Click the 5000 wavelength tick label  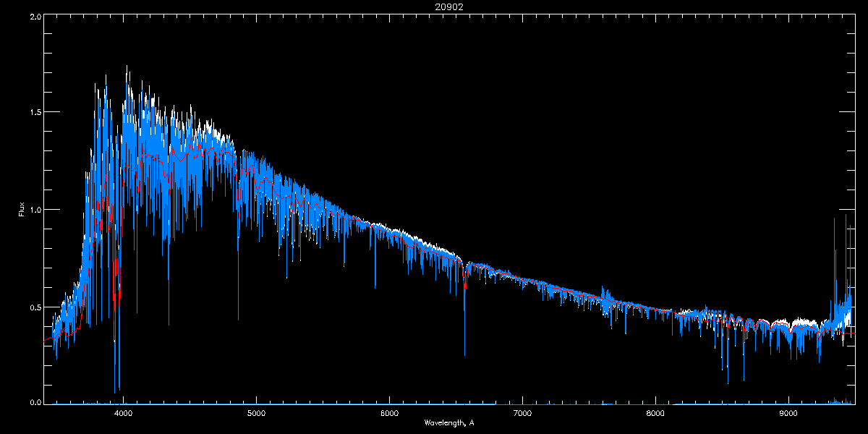click(x=257, y=413)
